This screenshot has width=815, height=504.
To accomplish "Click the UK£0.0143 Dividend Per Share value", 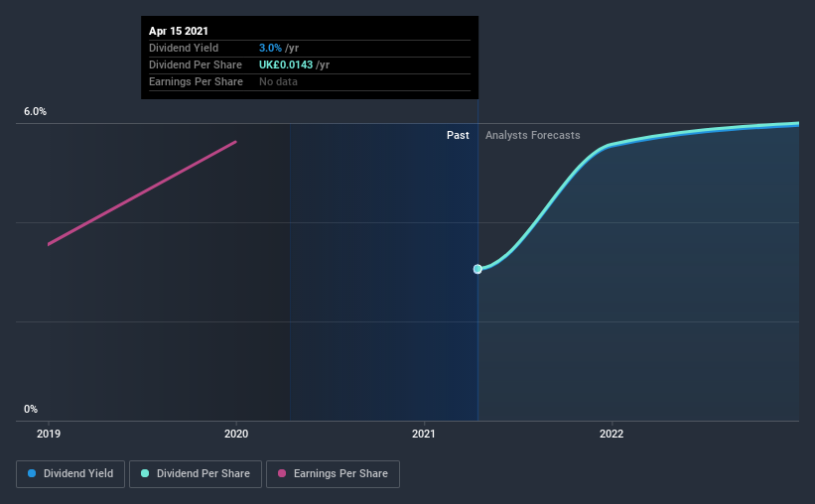I will tap(286, 64).
